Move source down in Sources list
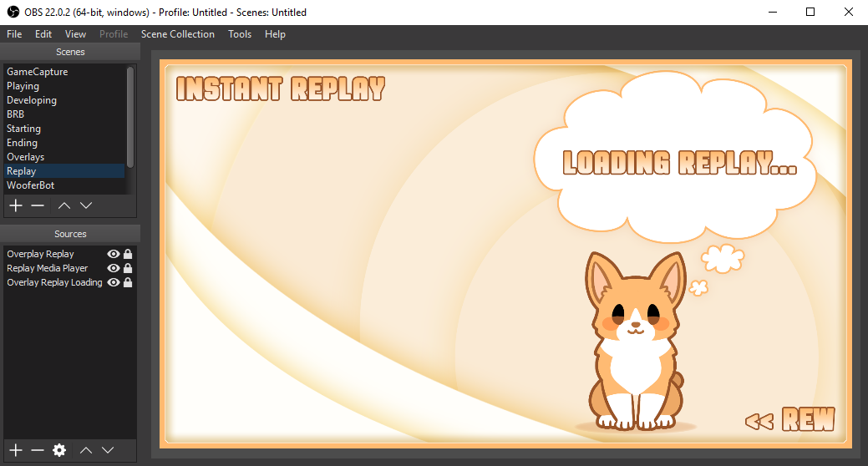 tap(108, 450)
